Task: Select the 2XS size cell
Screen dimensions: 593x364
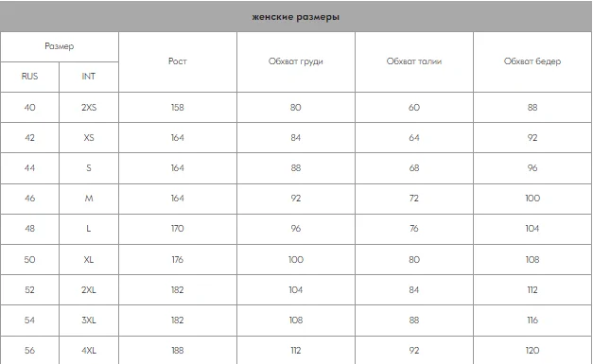Action: 89,108
